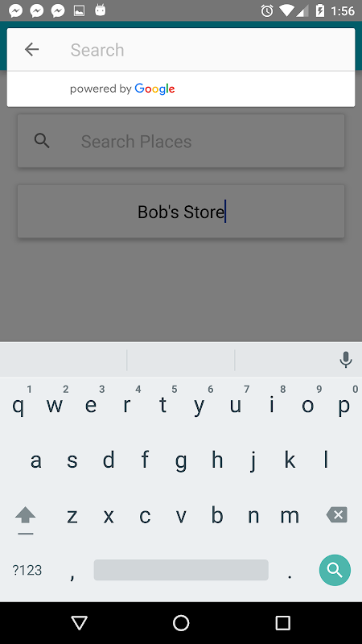
Task: Tap the microphone voice input icon
Action: 346,360
